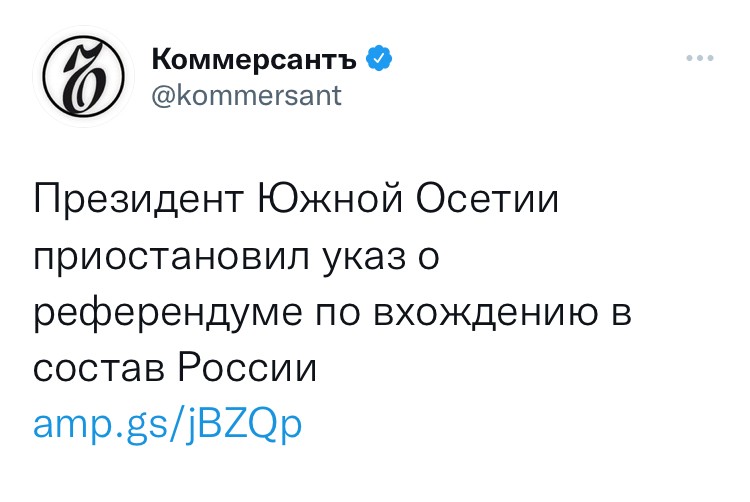Click the word Президент in the tweet
Image resolution: width=750 pixels, height=502 pixels.
pos(138,201)
